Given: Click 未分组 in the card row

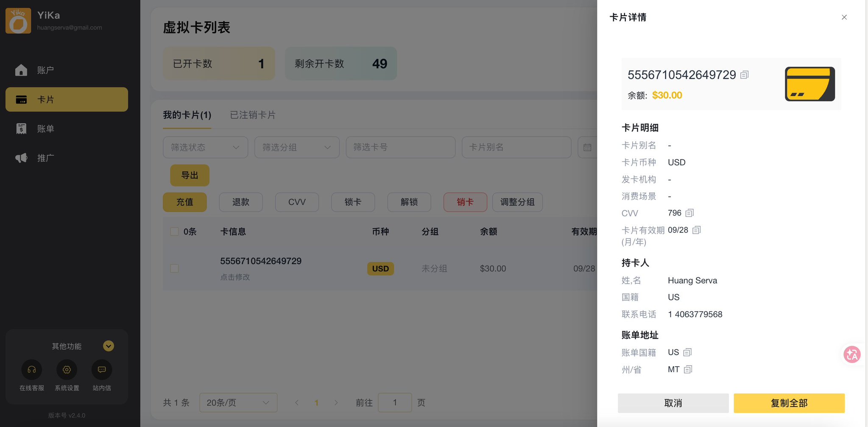Looking at the screenshot, I should point(434,268).
